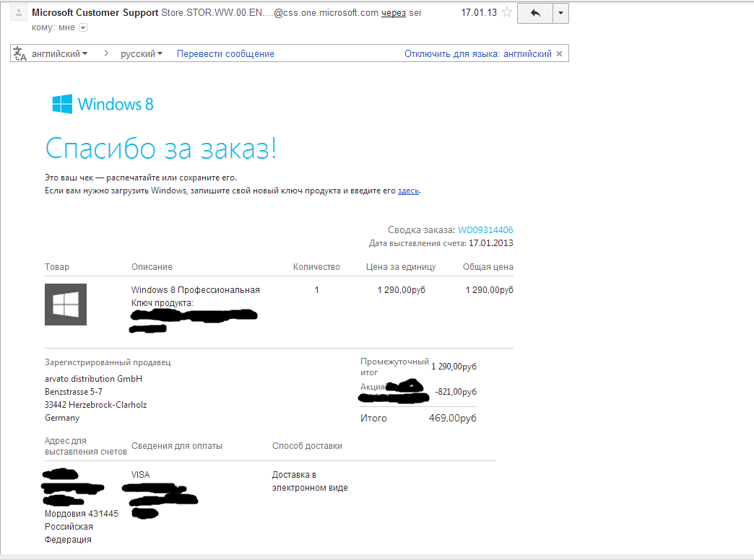Click the gray Windows product thumbnail
Viewport: 754px width, 560px height.
point(66,305)
